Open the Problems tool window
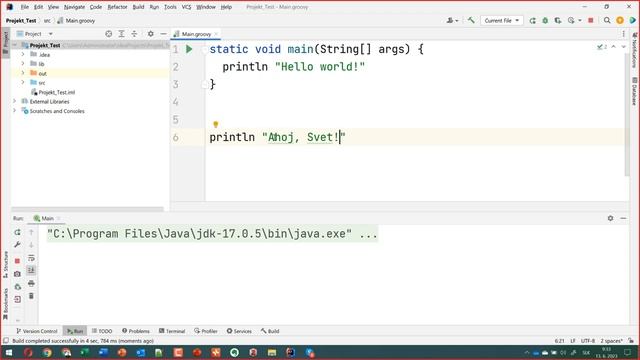Viewport: 640px width, 360px height. pos(136,331)
